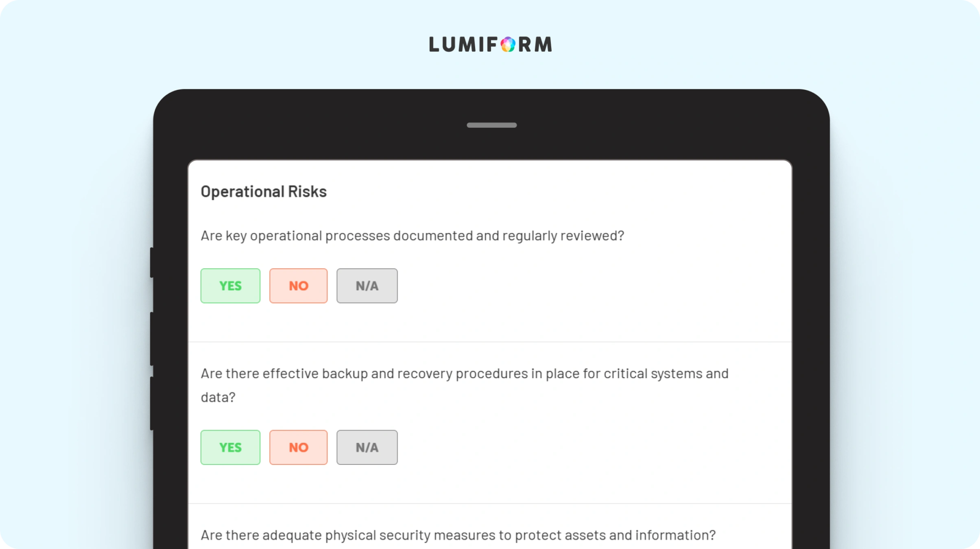
Task: Select NO for documented operational processes question
Action: pos(299,285)
